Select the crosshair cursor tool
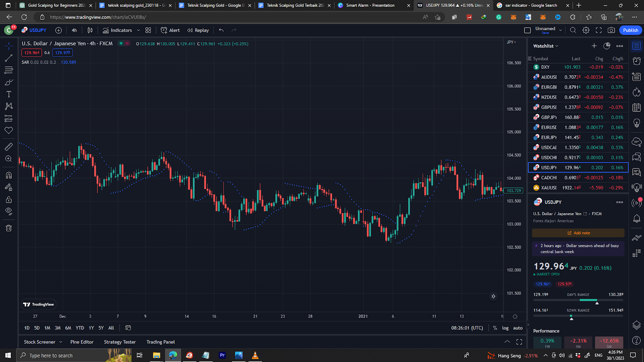The width and height of the screenshot is (644, 362). pyautogui.click(x=8, y=46)
